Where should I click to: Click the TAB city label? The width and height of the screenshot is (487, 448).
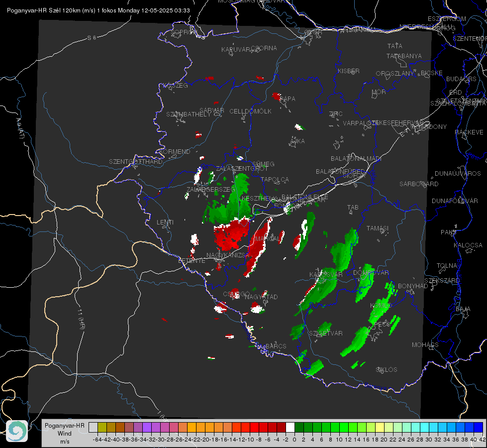pyautogui.click(x=353, y=208)
